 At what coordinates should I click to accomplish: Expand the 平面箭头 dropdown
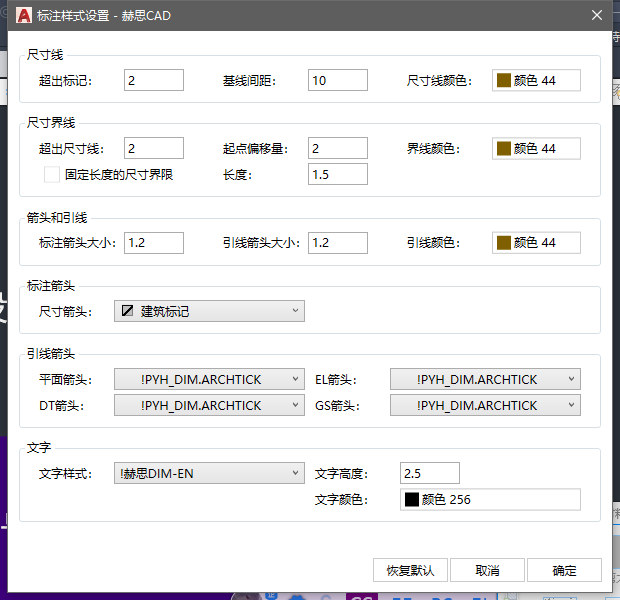pos(209,379)
